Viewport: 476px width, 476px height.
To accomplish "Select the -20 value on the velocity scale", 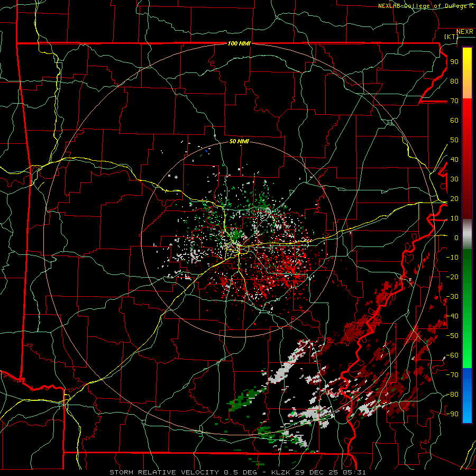I will point(452,277).
